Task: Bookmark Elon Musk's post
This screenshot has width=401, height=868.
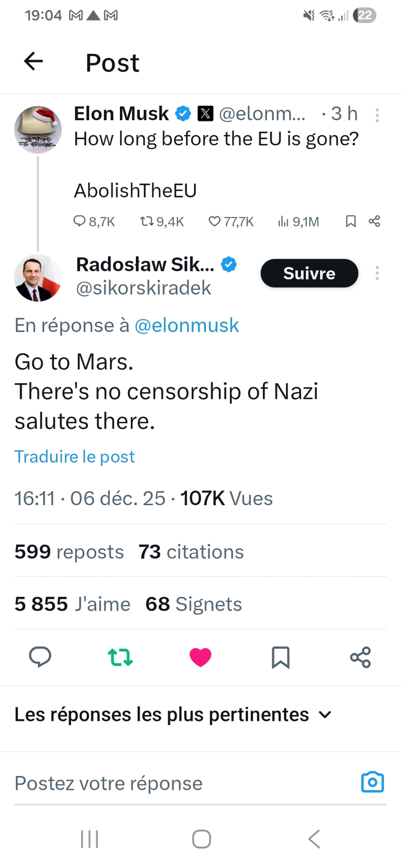Action: coord(351,222)
